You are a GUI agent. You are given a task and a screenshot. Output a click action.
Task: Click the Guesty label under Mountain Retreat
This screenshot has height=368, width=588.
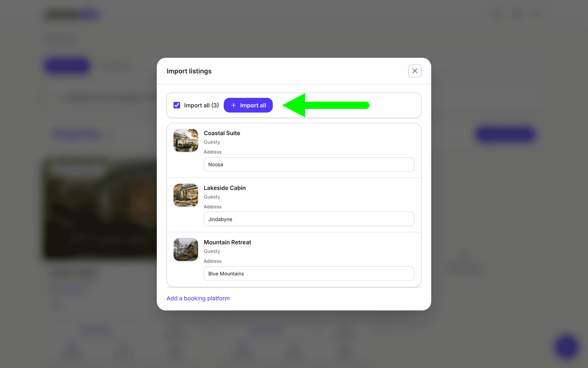(x=212, y=251)
